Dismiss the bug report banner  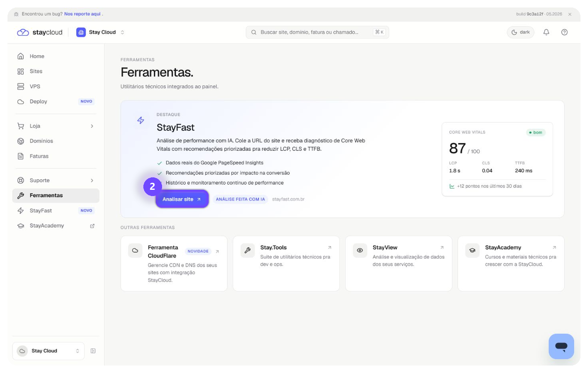pos(570,14)
